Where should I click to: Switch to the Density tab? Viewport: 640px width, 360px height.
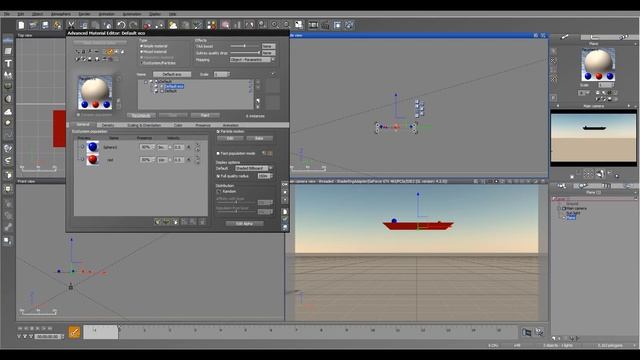(108, 125)
